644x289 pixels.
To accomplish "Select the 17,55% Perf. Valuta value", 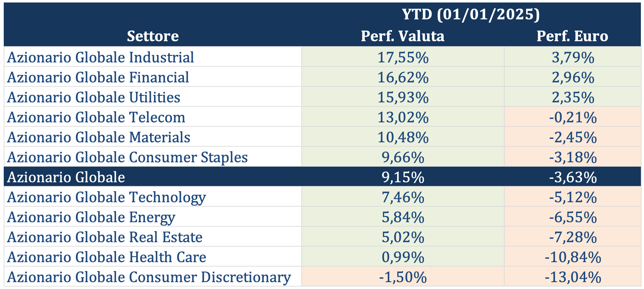I will [403, 57].
